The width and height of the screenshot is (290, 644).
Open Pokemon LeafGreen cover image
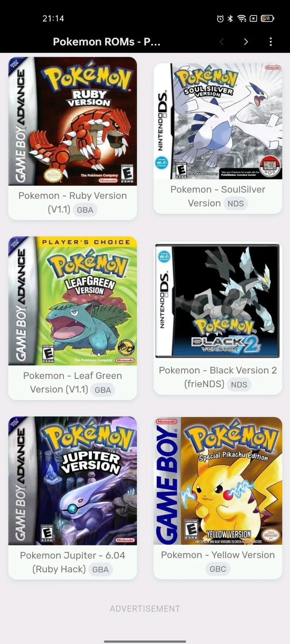coord(72,301)
